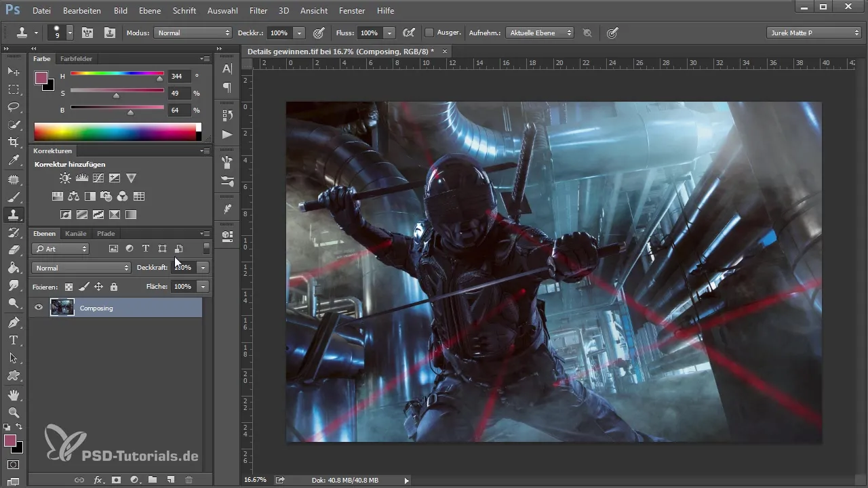Select the Move tool

pyautogui.click(x=14, y=71)
